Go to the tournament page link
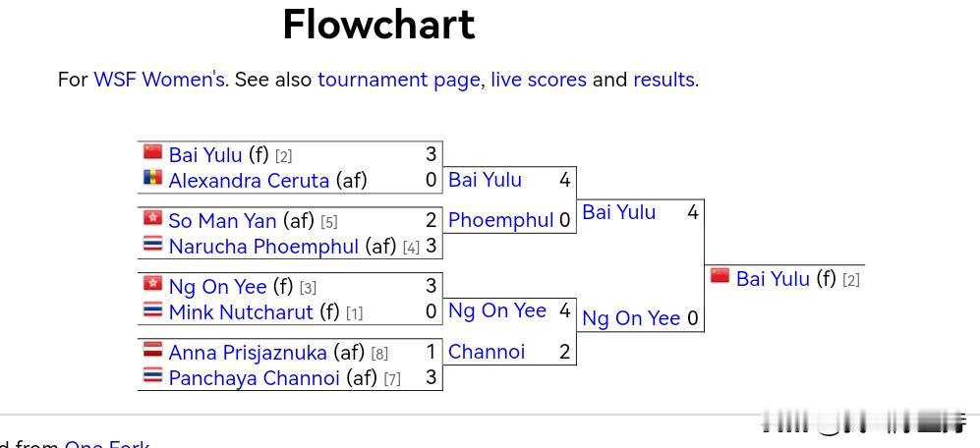980x448 pixels. pyautogui.click(x=399, y=80)
